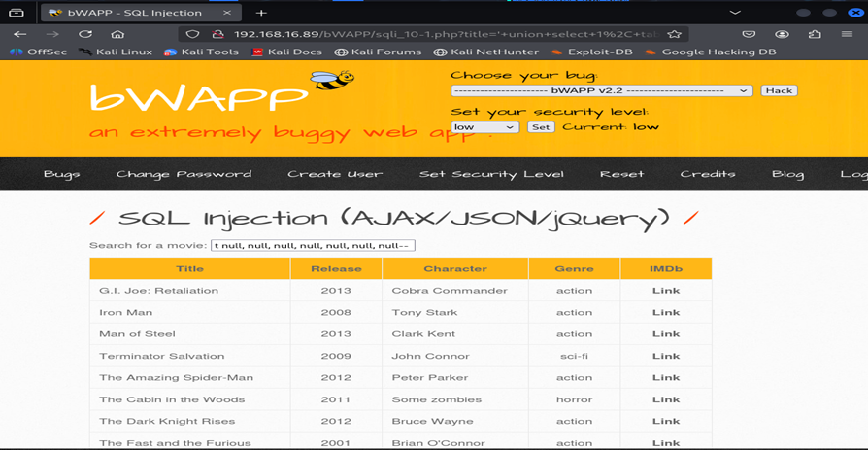
Task: Open the Firefox account icon
Action: (x=782, y=34)
